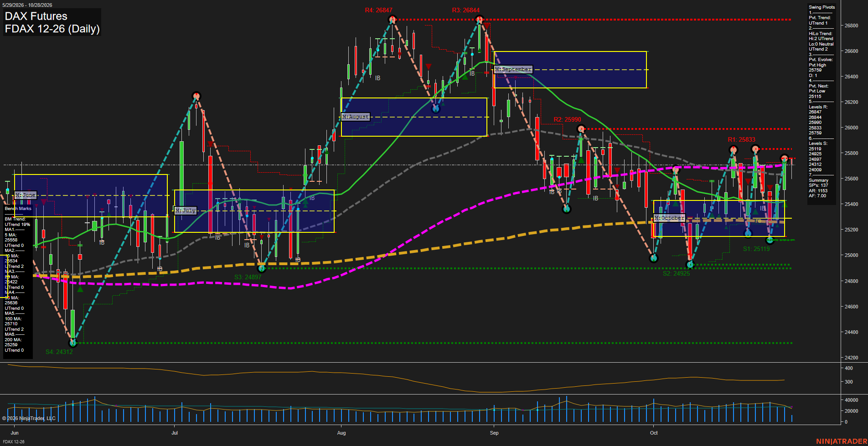Image resolution: width=868 pixels, height=446 pixels.
Task: Select the M:September session box label
Action: [x=513, y=69]
